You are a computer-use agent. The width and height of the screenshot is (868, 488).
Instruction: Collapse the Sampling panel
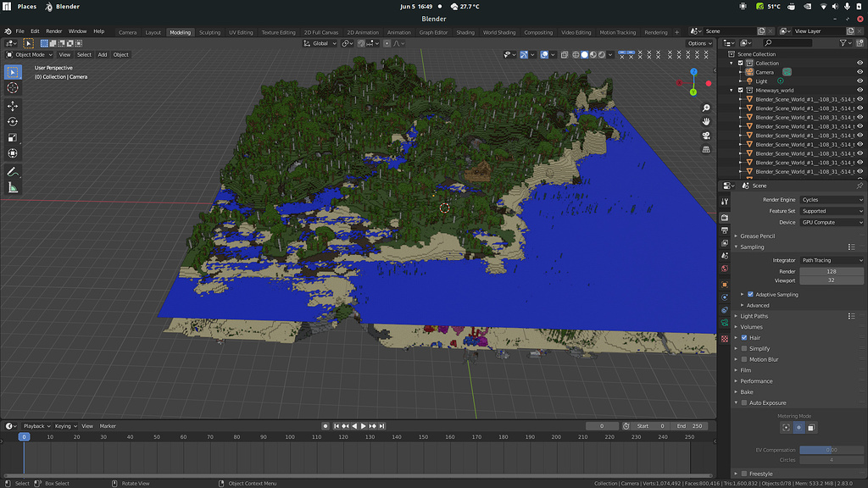(752, 247)
